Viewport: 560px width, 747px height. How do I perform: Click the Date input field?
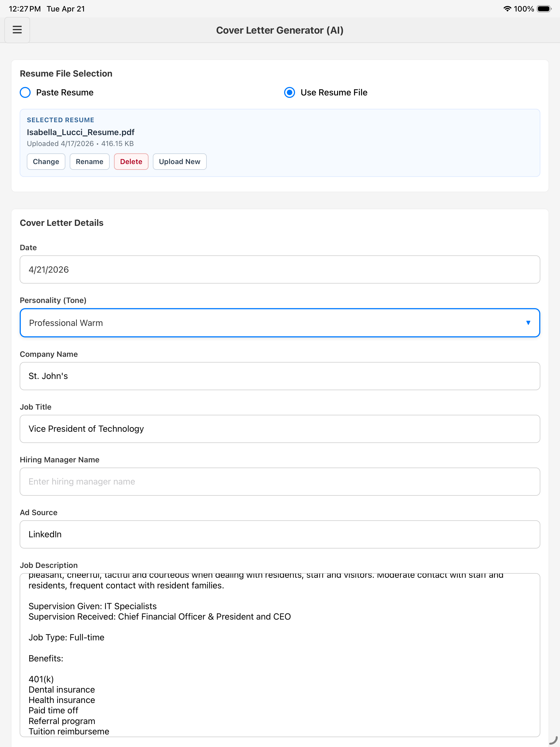(280, 270)
